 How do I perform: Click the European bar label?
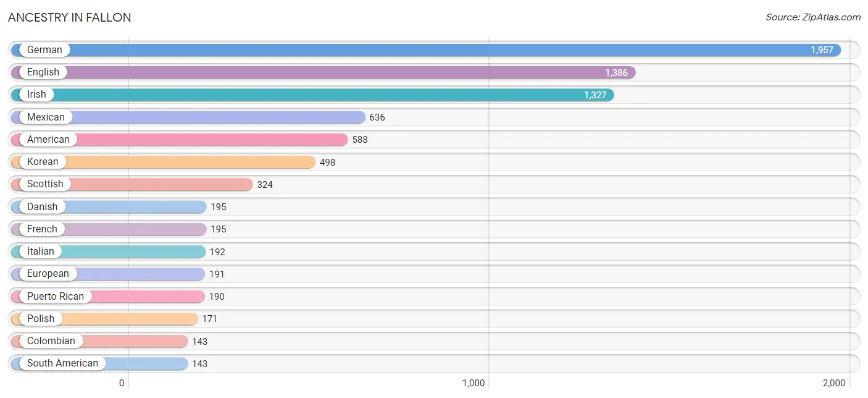point(48,273)
